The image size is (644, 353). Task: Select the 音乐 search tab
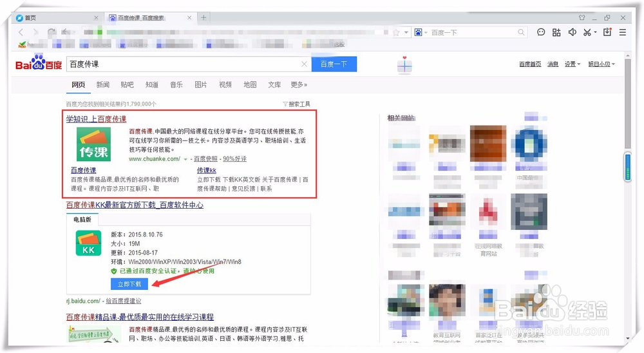pos(176,84)
